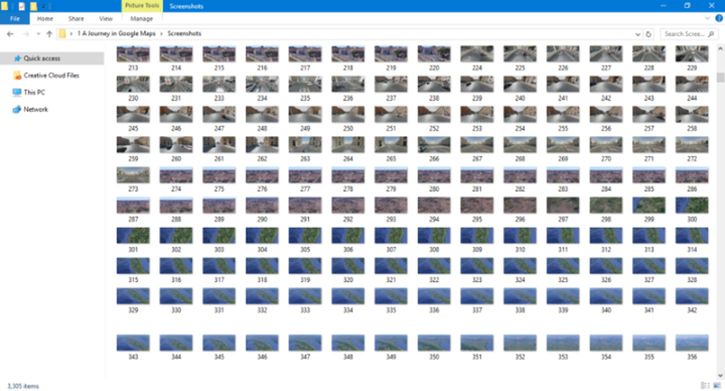Select thumbnail 322
Screen dimensions: 725x391
tap(434, 266)
